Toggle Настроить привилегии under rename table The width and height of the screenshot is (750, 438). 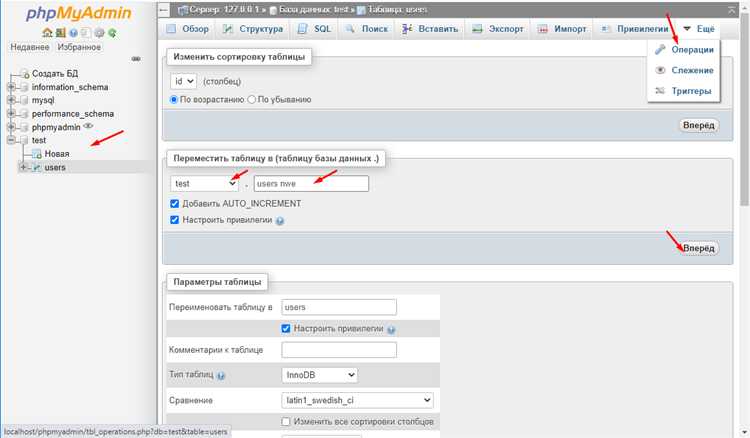point(286,328)
